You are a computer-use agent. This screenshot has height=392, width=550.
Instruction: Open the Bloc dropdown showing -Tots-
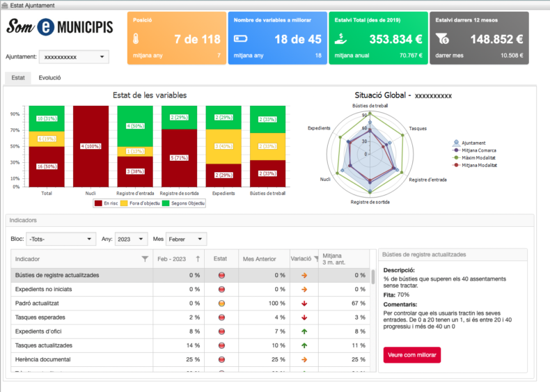pos(61,239)
